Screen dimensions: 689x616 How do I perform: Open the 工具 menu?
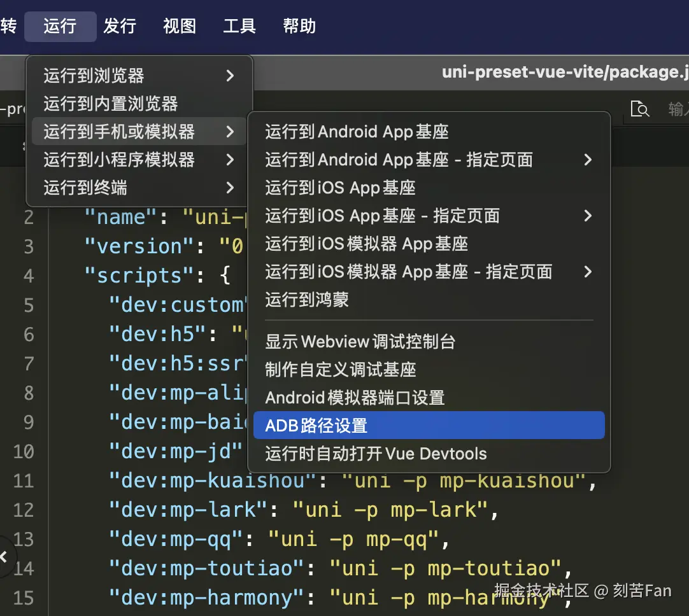(239, 26)
